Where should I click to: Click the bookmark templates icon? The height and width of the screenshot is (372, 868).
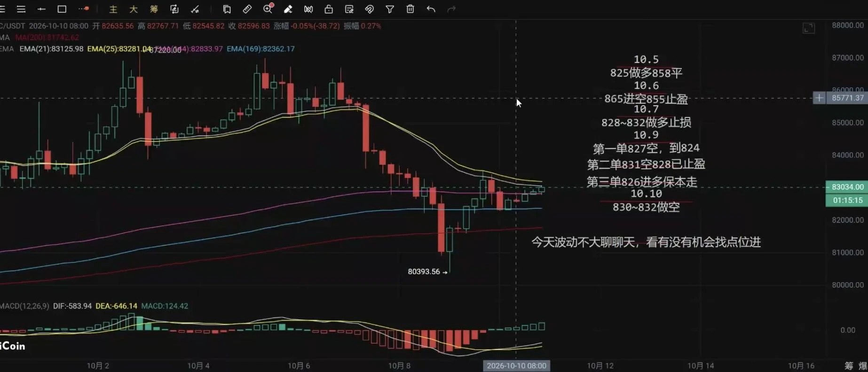point(227,9)
